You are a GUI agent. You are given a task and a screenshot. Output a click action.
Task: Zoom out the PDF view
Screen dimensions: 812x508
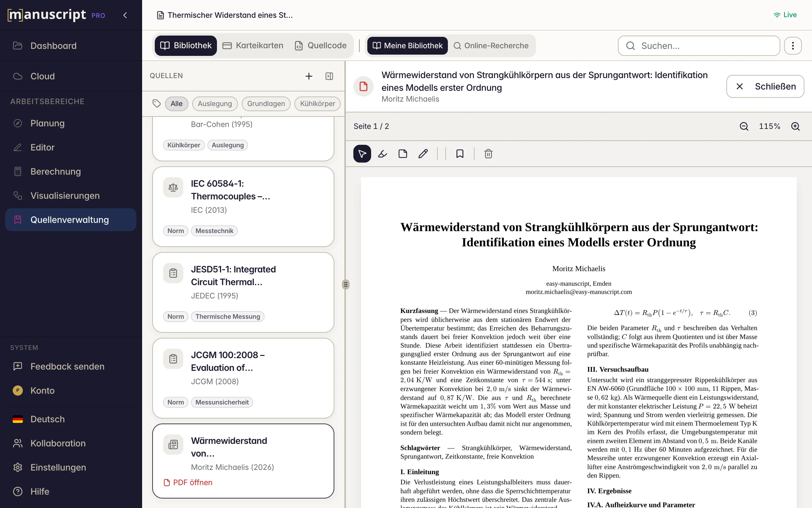(744, 126)
